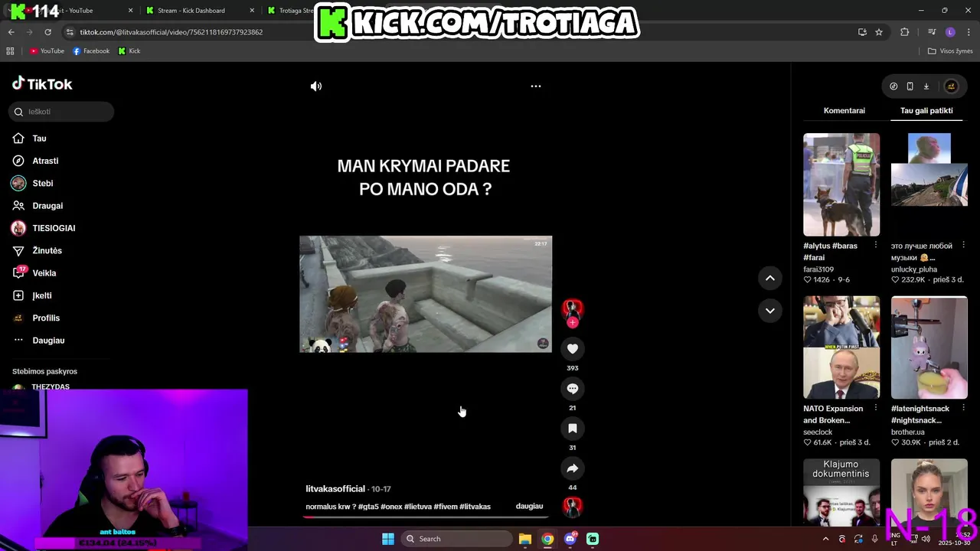Open the Tau feed in sidebar

(39, 139)
